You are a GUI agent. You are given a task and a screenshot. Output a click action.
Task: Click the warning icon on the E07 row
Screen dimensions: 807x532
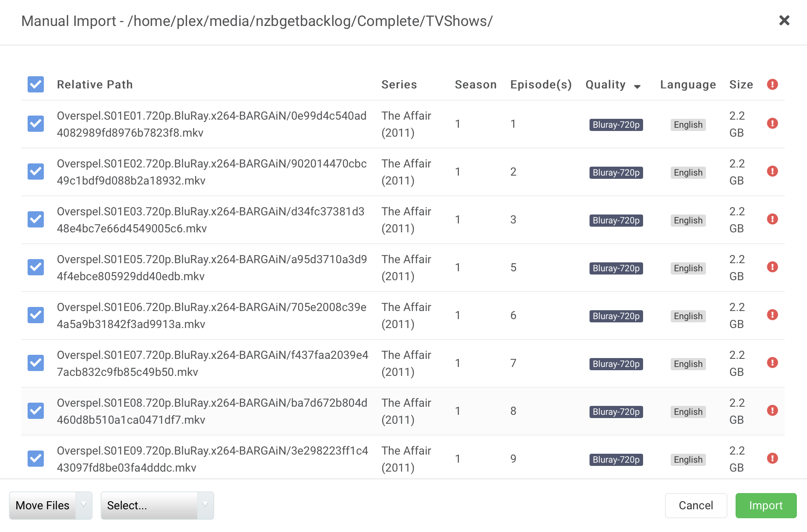[773, 363]
